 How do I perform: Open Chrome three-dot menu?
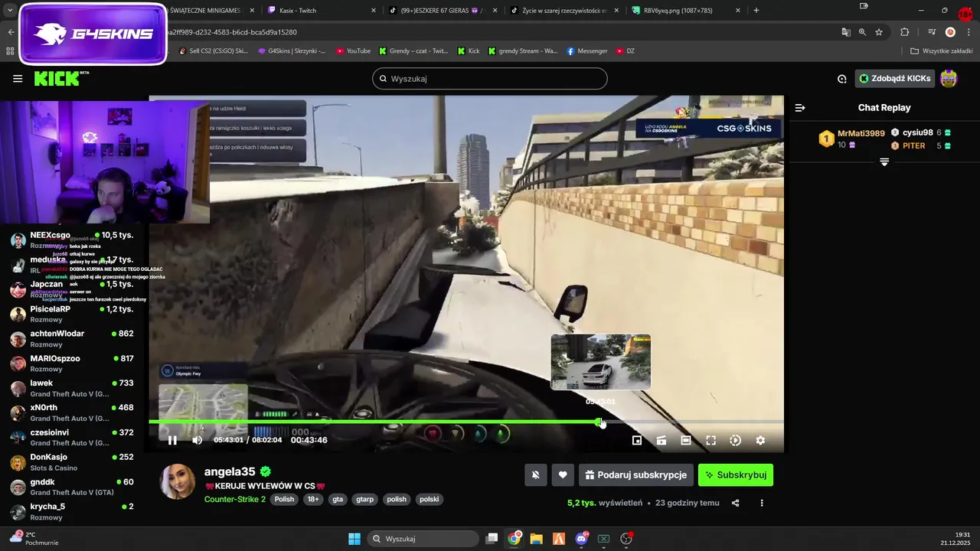pyautogui.click(x=968, y=32)
